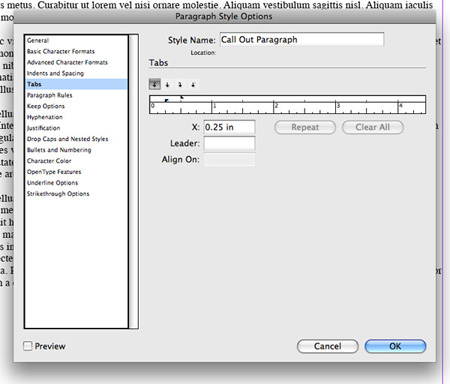The image size is (450, 384).
Task: Select the Align to Decimal Tab icon
Action: point(193,85)
